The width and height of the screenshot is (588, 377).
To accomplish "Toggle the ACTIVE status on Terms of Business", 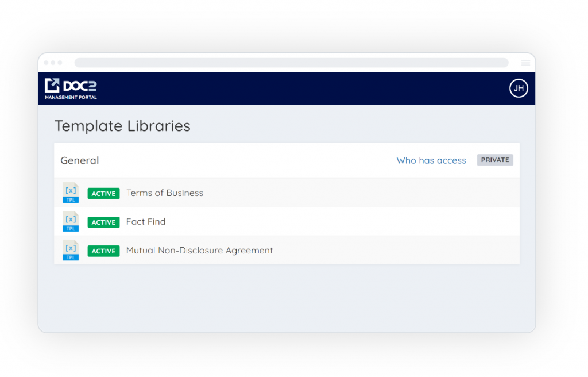I will 103,193.
